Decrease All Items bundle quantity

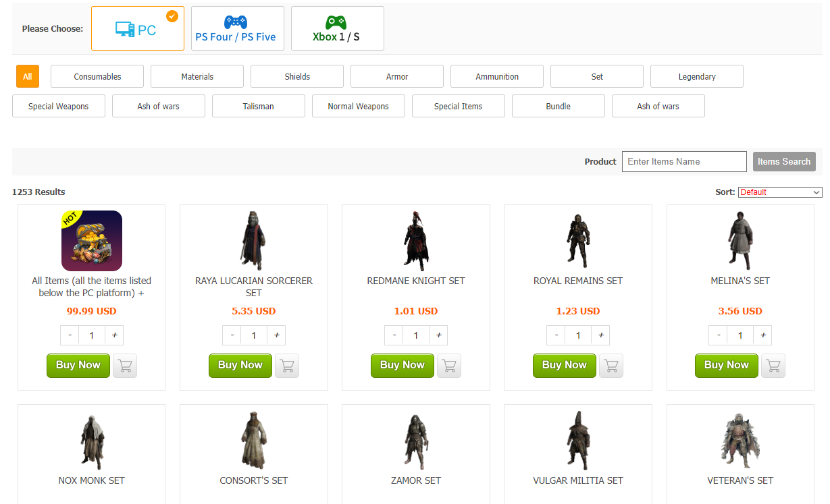[70, 335]
